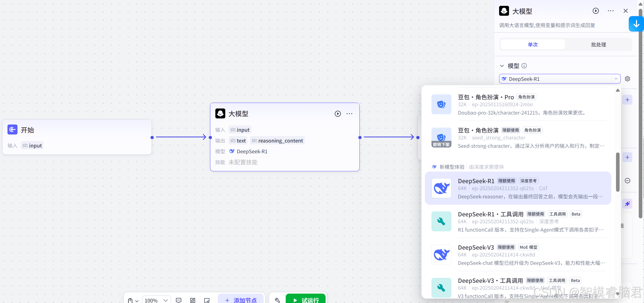Click model settings gear icon

(627, 79)
